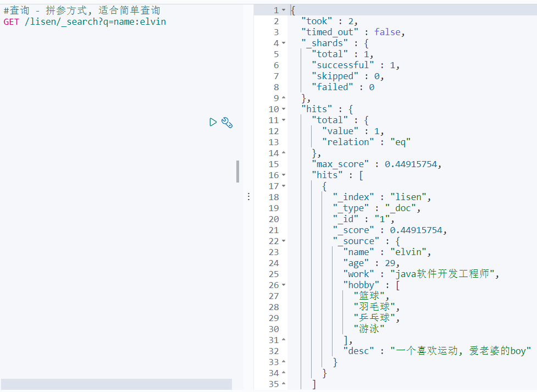The image size is (537, 392).
Task: Collapse the "_shards" block on line 4
Action: [284, 43]
